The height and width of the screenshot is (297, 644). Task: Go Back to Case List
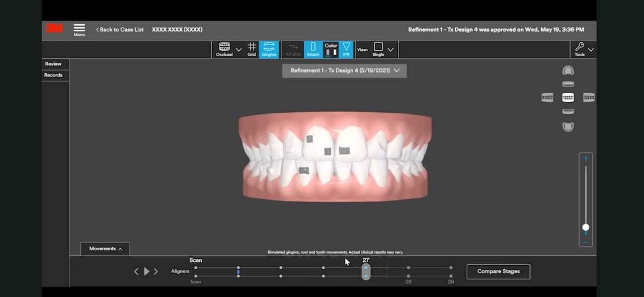tap(120, 30)
